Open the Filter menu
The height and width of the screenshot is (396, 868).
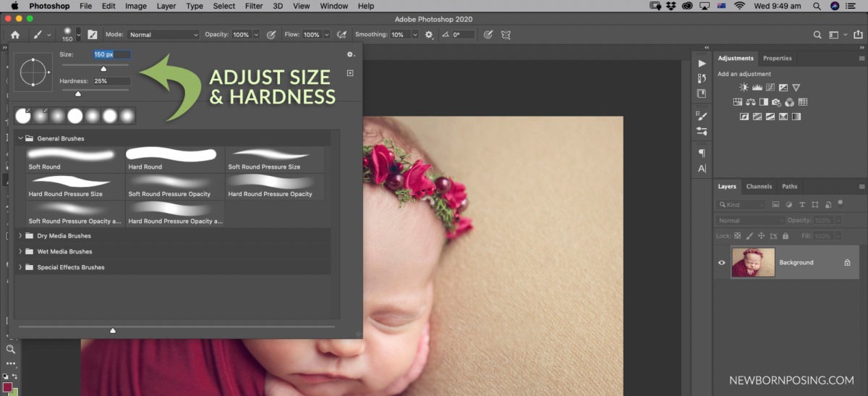click(253, 6)
